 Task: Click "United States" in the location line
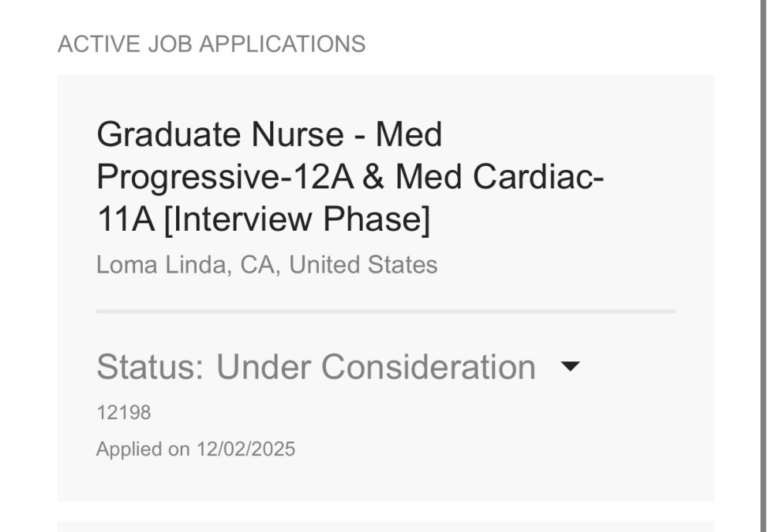(x=363, y=265)
